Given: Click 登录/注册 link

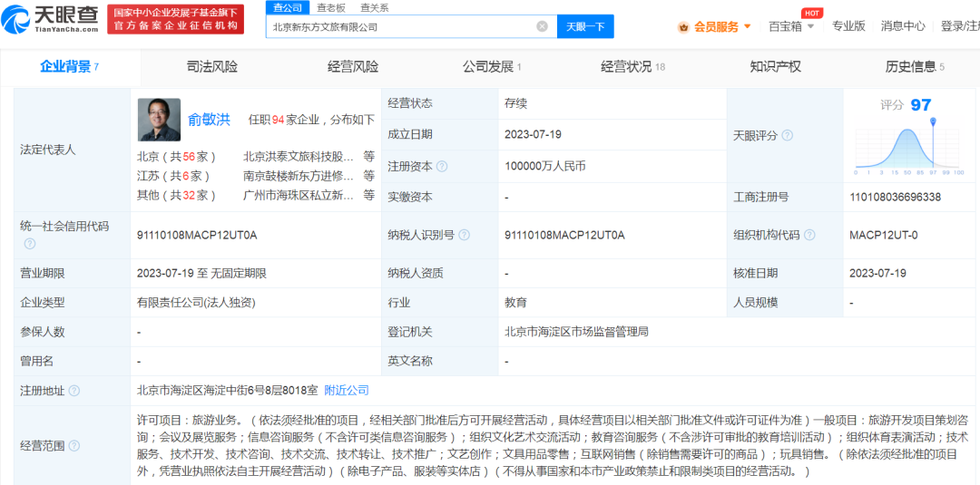Looking at the screenshot, I should [961, 26].
